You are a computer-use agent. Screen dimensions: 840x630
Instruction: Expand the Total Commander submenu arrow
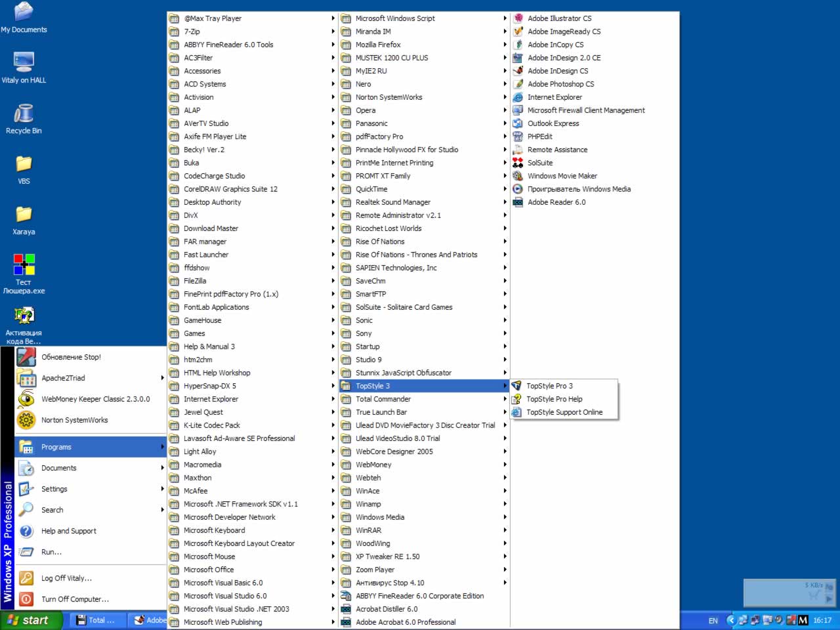(x=505, y=399)
